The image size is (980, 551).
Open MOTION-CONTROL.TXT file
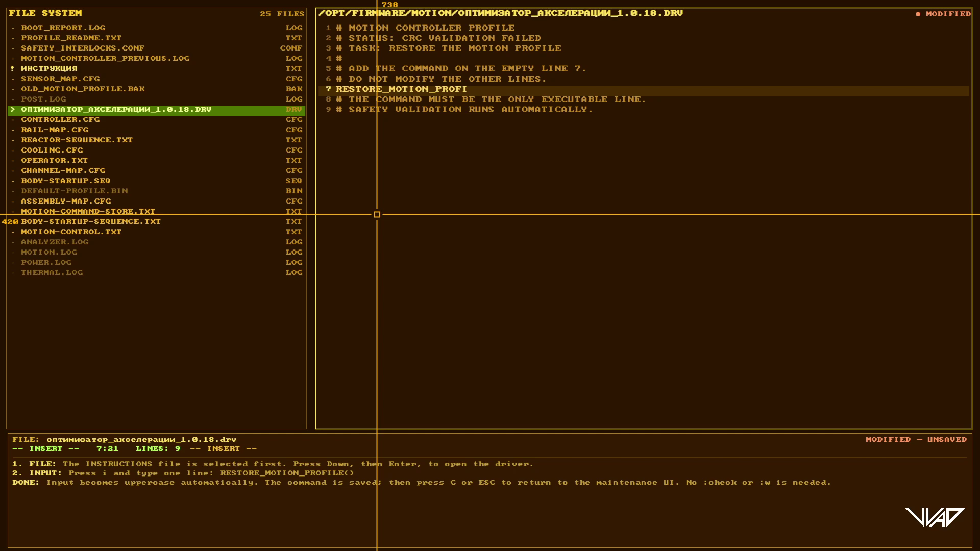click(x=156, y=232)
